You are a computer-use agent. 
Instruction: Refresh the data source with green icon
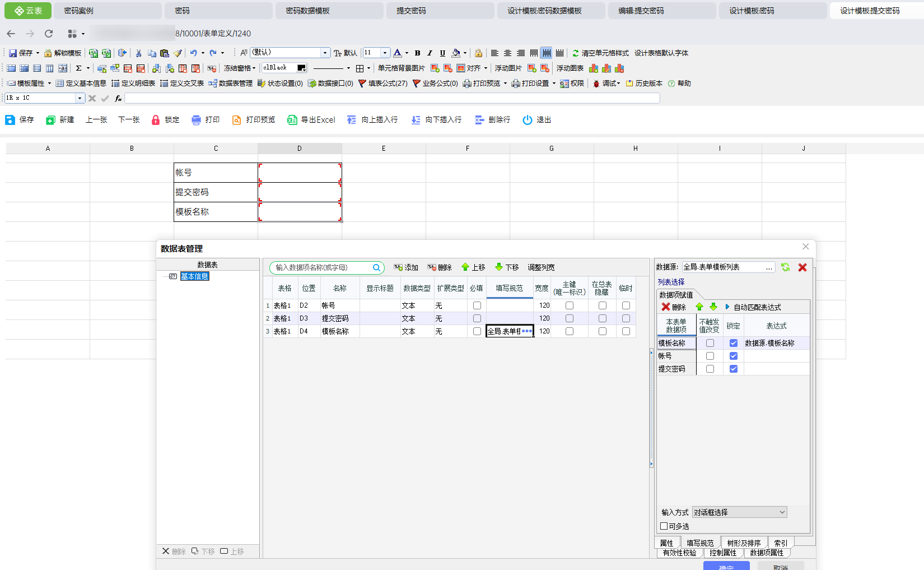pyautogui.click(x=786, y=267)
